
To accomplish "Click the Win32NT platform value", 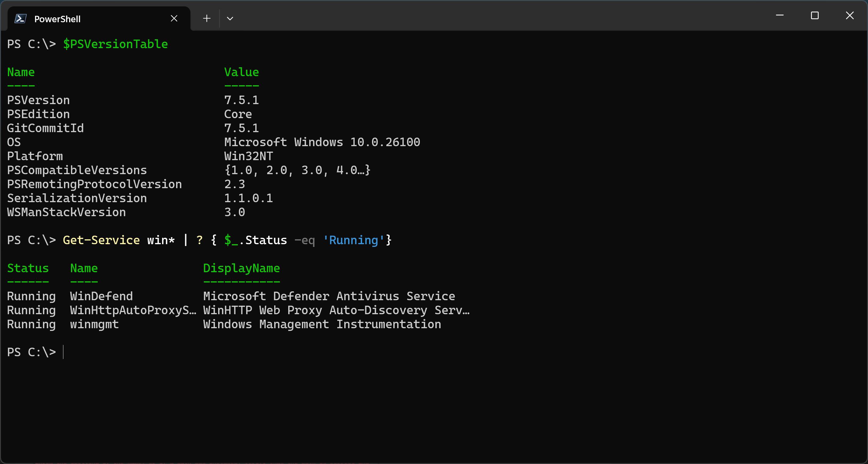I will 249,156.
